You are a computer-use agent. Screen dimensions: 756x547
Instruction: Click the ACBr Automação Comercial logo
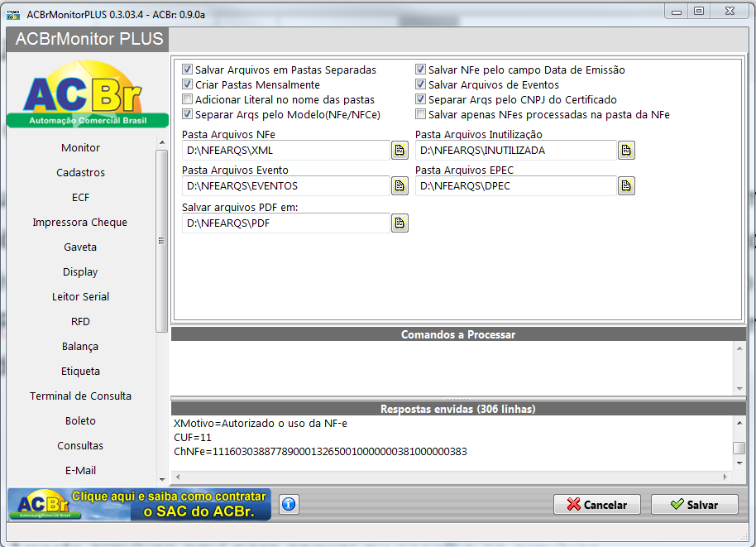click(x=88, y=94)
